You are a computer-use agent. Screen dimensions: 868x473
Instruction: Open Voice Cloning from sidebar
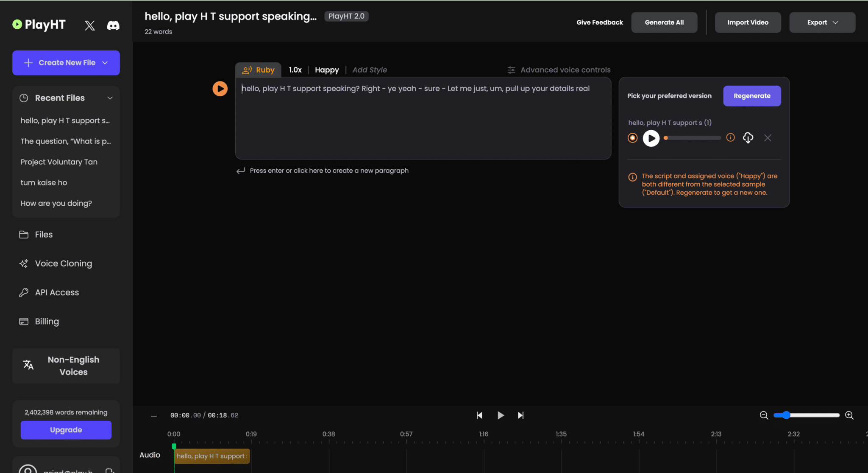[x=63, y=263]
